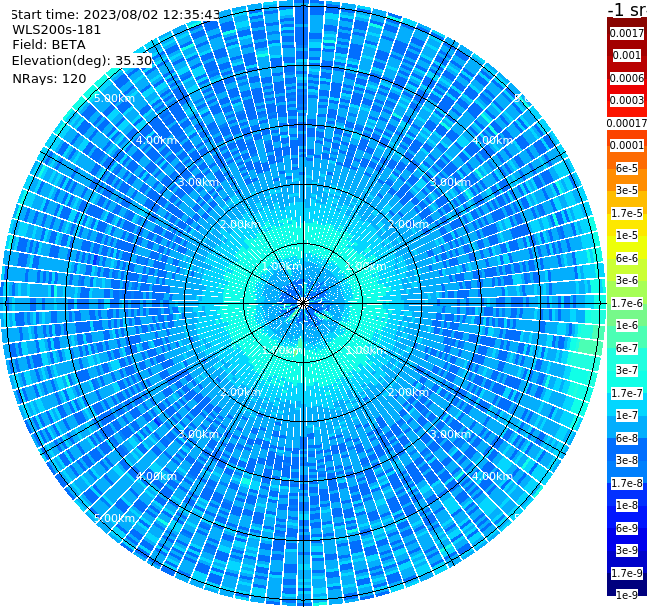Select the 3e-5 colorbar label
Screen dimensions: 647x607
[x=627, y=190]
